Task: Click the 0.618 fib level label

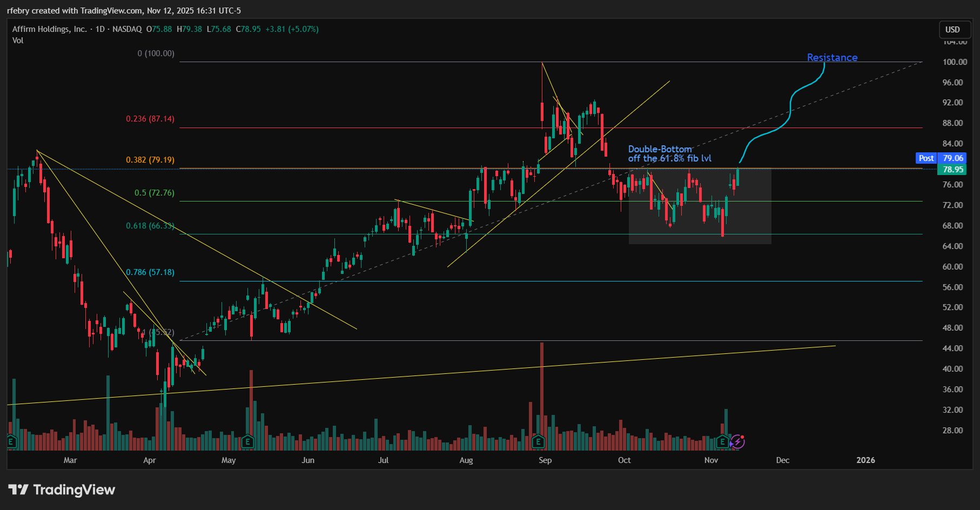Action: pyautogui.click(x=150, y=226)
